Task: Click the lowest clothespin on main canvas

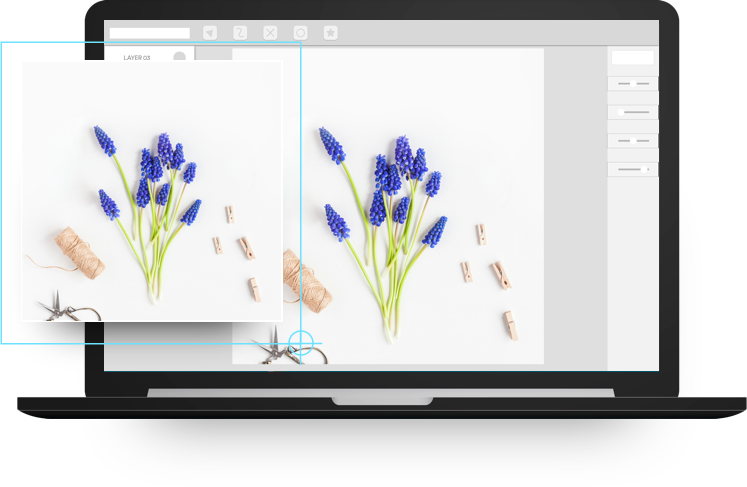Action: pyautogui.click(x=511, y=325)
